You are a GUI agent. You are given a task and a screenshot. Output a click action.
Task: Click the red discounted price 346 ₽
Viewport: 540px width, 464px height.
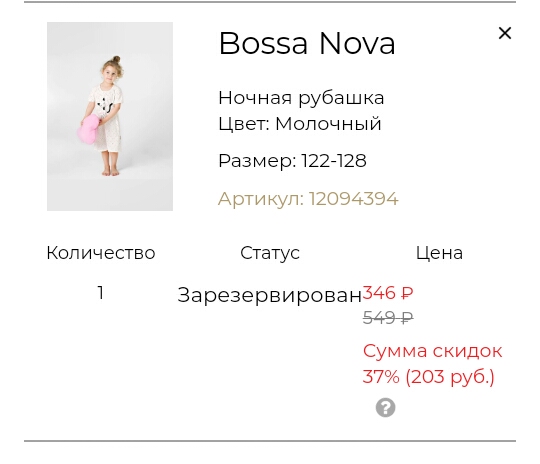click(x=388, y=293)
